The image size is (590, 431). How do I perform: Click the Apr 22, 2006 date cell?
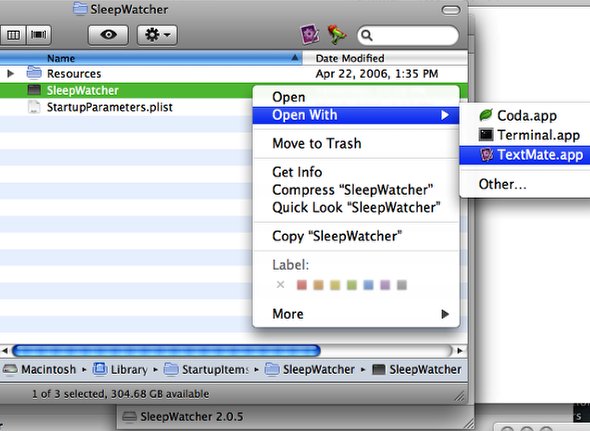[x=377, y=74]
